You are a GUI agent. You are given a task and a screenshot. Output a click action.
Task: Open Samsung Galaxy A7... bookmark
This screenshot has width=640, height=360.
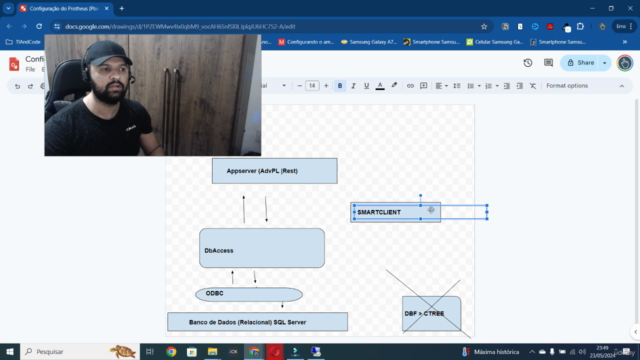[369, 42]
